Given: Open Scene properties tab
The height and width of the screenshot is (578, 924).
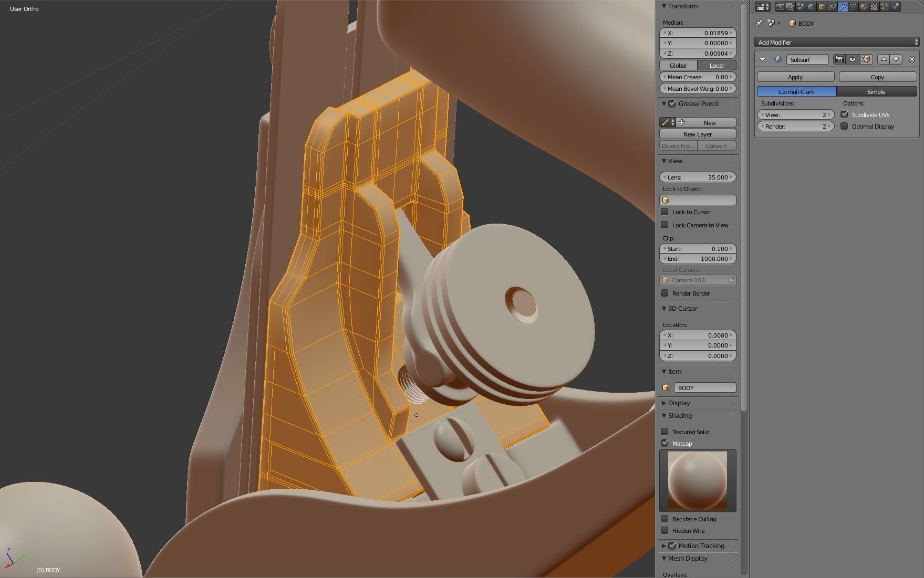Looking at the screenshot, I should tap(801, 7).
